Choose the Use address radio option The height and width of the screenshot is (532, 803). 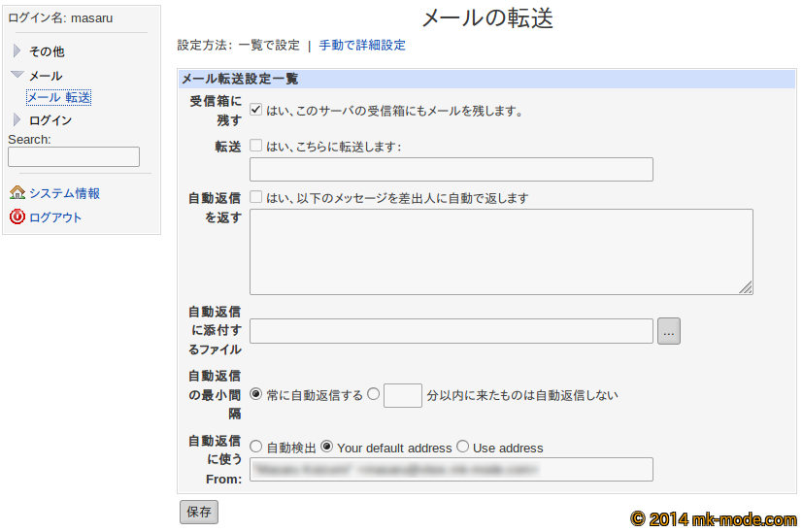click(463, 447)
